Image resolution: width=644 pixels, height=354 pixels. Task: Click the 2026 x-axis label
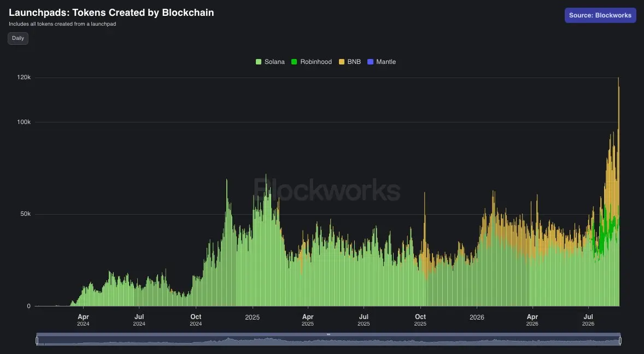click(x=477, y=317)
